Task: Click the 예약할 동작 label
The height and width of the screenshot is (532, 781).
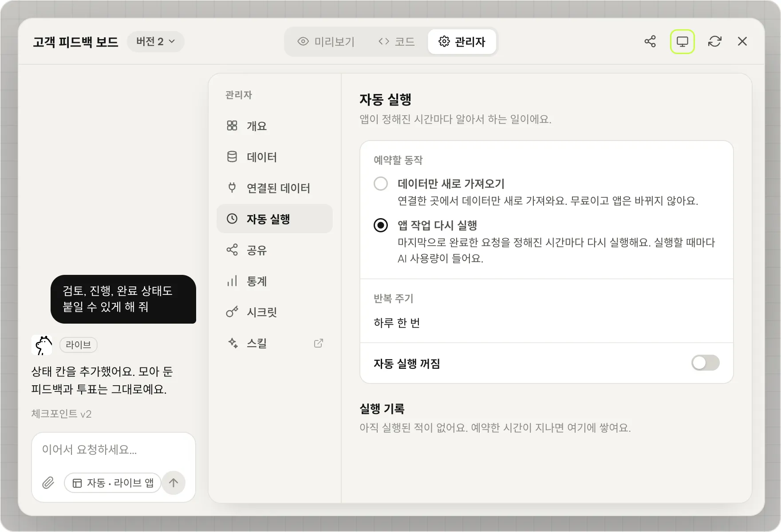Action: coord(398,160)
